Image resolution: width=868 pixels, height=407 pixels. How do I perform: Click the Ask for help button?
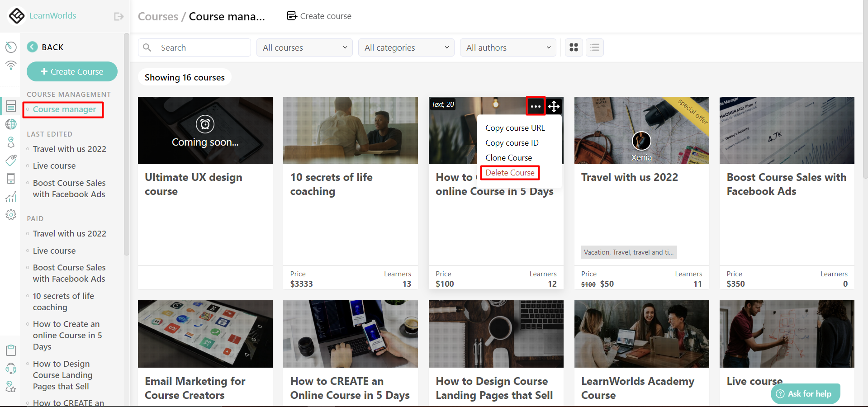pyautogui.click(x=805, y=393)
